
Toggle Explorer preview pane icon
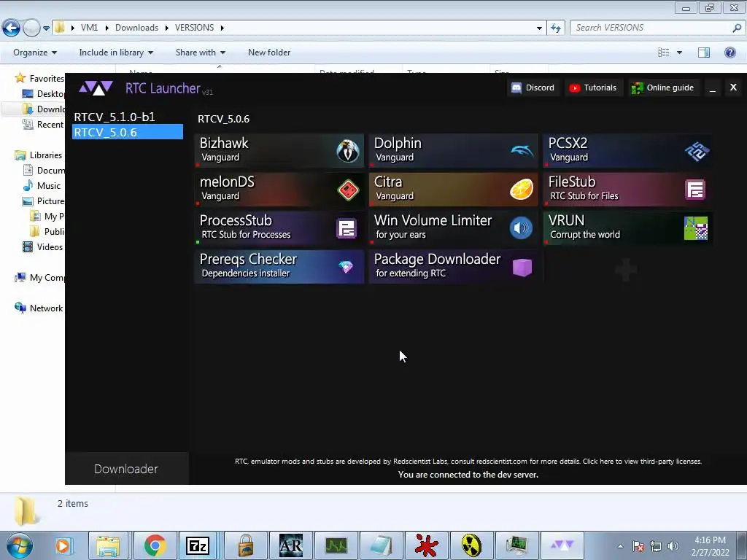704,52
